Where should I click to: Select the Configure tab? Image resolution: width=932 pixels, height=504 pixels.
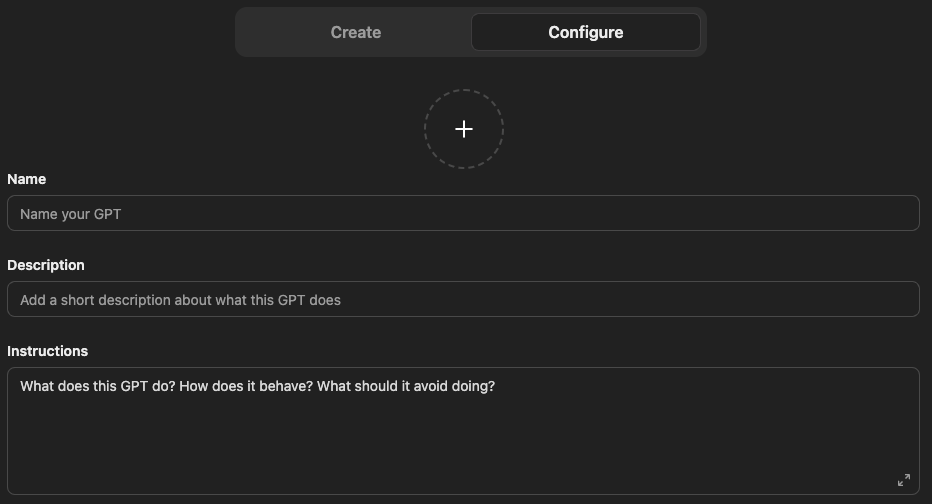click(x=585, y=32)
